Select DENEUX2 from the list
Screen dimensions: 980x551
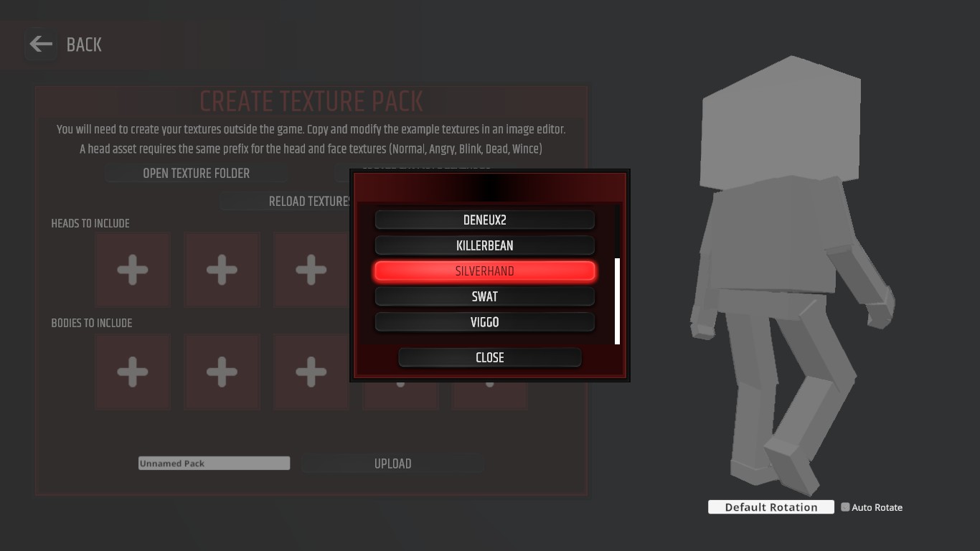(x=485, y=220)
